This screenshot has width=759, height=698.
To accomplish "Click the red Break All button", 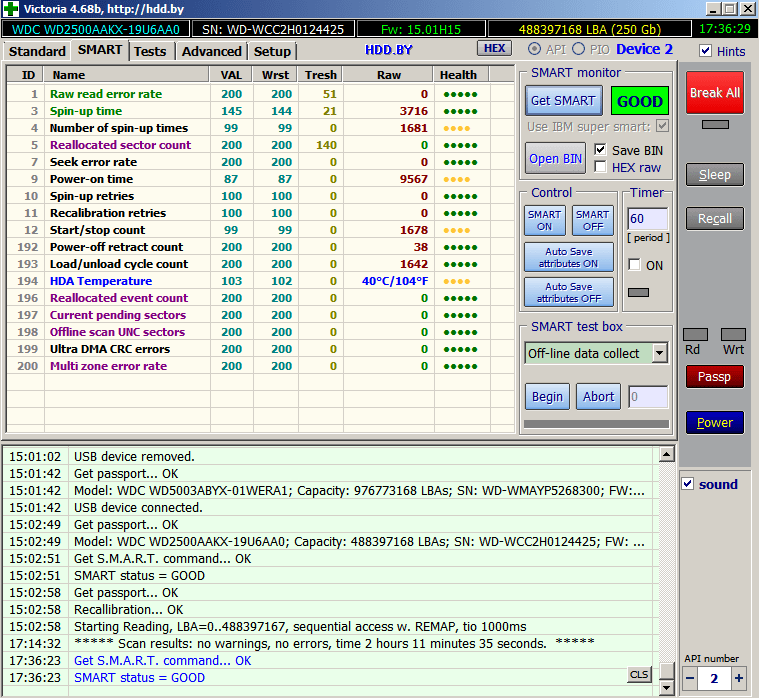I will [x=715, y=92].
